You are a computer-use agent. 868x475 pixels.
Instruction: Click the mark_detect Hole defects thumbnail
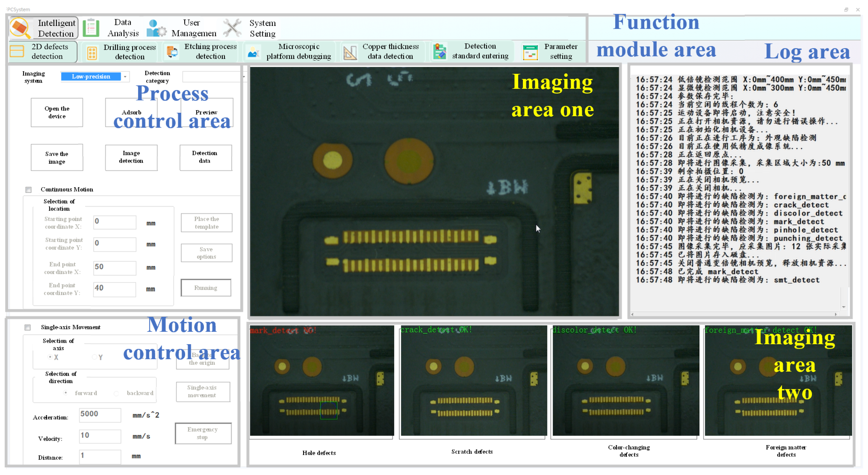[x=321, y=381]
